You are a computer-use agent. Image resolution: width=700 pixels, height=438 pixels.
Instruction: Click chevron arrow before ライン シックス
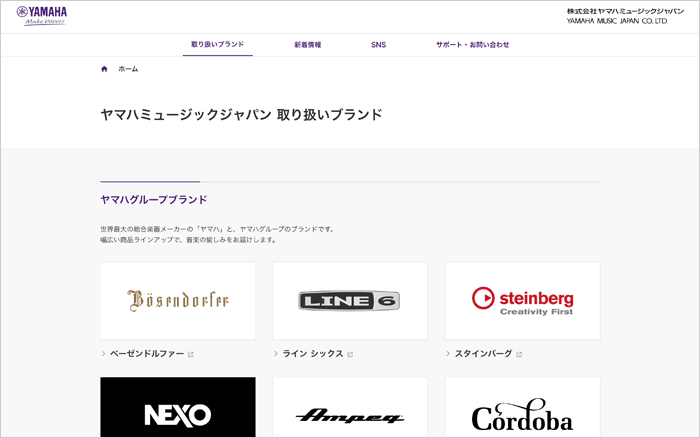275,354
